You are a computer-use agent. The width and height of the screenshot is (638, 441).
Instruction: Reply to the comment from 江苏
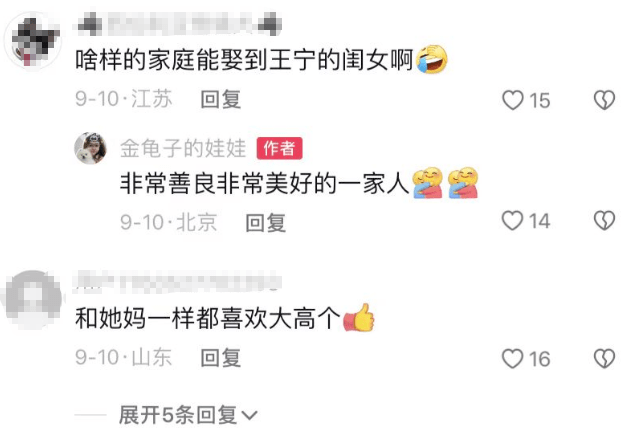[221, 100]
